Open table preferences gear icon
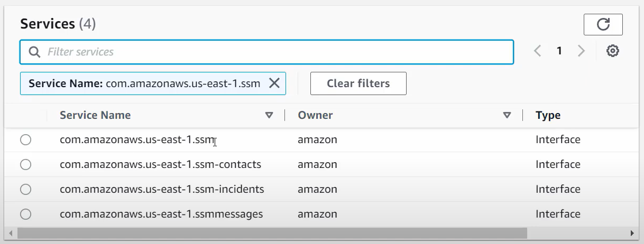 [x=613, y=51]
